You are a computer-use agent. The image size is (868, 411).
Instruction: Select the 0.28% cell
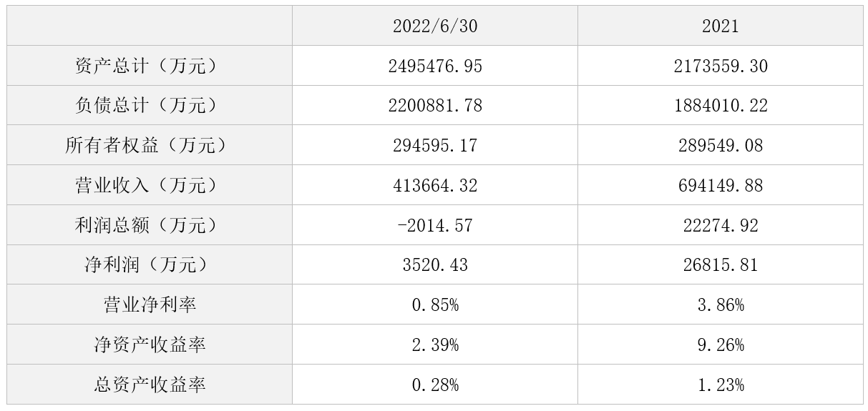[435, 385]
